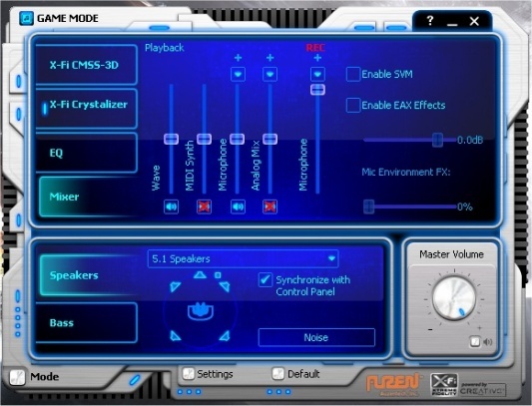The height and width of the screenshot is (406, 532).
Task: Click the speaker icon beside mute box
Action: tap(487, 341)
